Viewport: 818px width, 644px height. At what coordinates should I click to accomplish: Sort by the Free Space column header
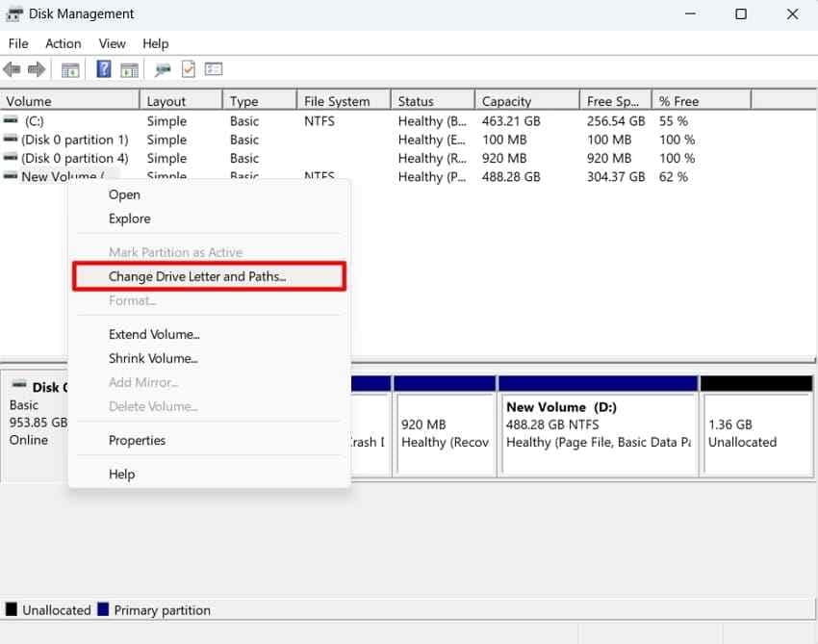click(x=616, y=101)
